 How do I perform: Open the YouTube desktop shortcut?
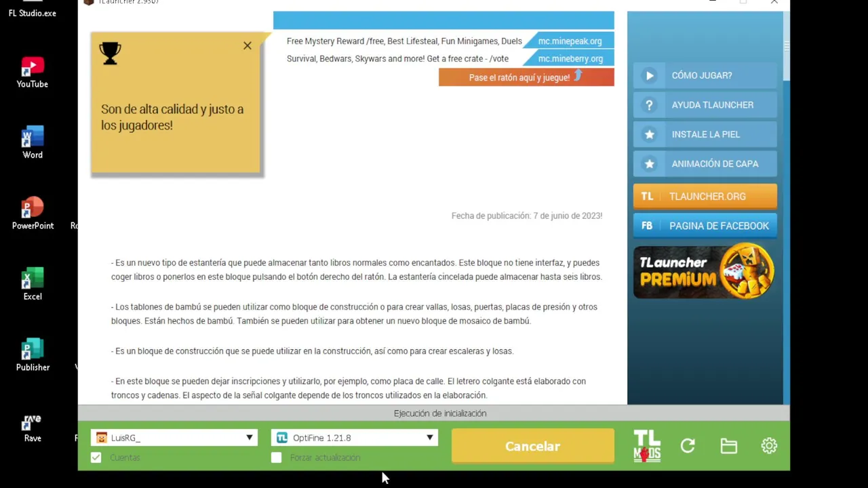tap(32, 73)
